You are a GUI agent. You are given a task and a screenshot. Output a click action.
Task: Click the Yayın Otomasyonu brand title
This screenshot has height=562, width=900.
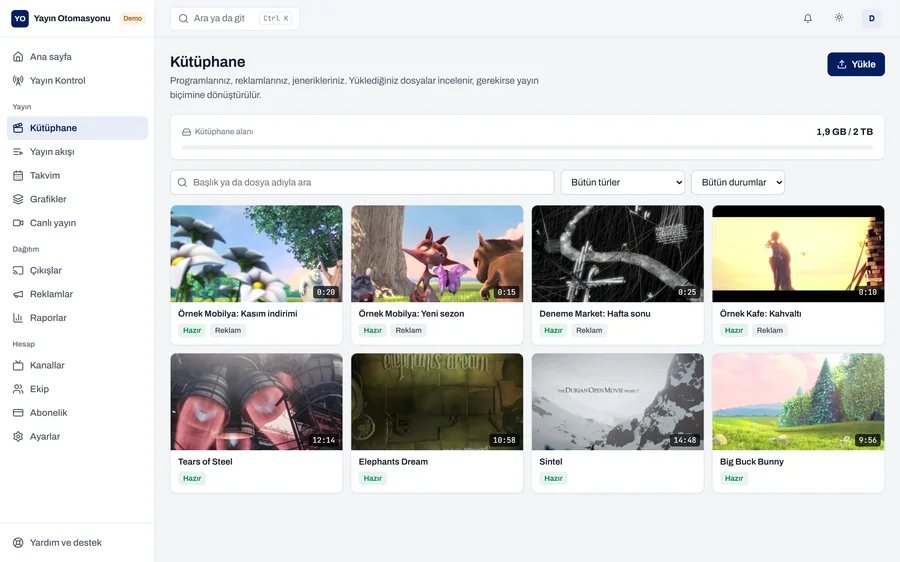coord(72,18)
